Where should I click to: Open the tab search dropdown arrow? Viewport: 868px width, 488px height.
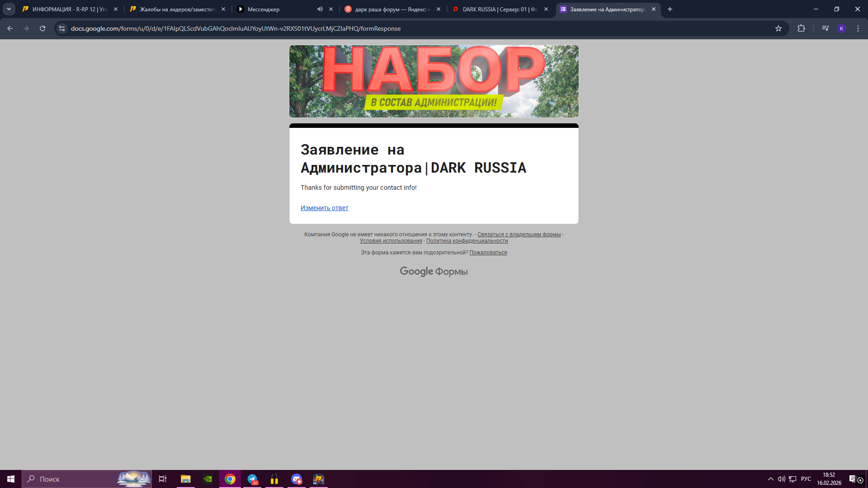point(9,9)
